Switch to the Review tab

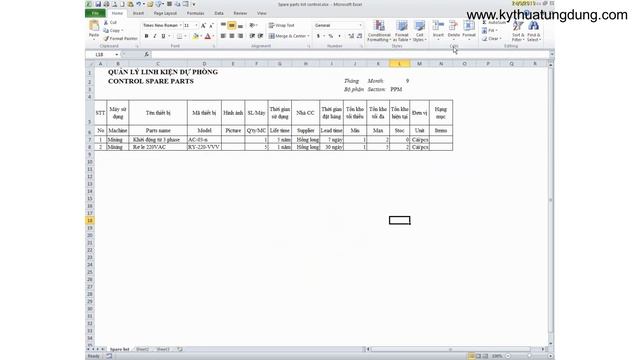[x=240, y=13]
